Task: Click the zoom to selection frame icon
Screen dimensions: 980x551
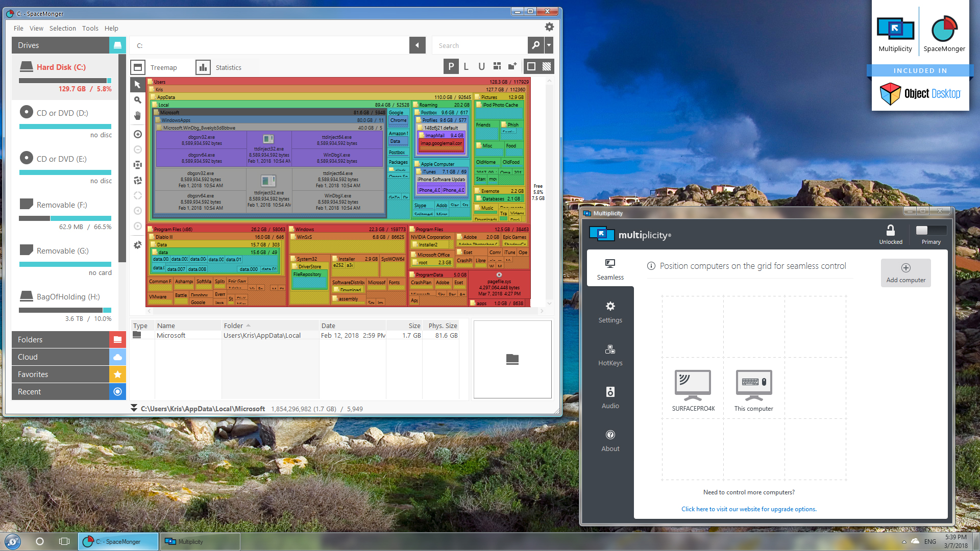Action: point(137,165)
